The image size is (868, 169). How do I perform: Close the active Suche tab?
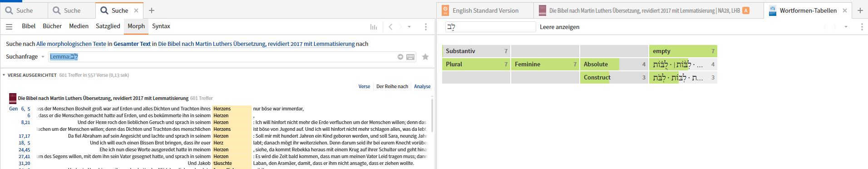[x=137, y=10]
